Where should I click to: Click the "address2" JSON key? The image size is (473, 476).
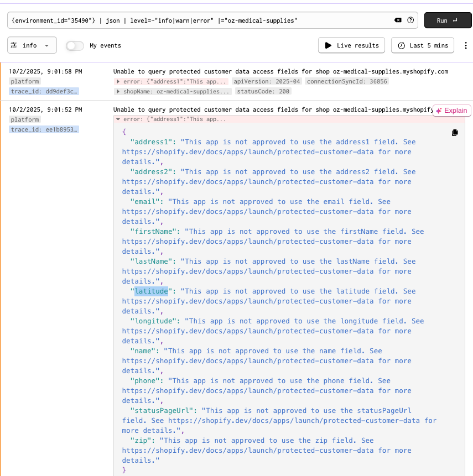click(x=151, y=171)
